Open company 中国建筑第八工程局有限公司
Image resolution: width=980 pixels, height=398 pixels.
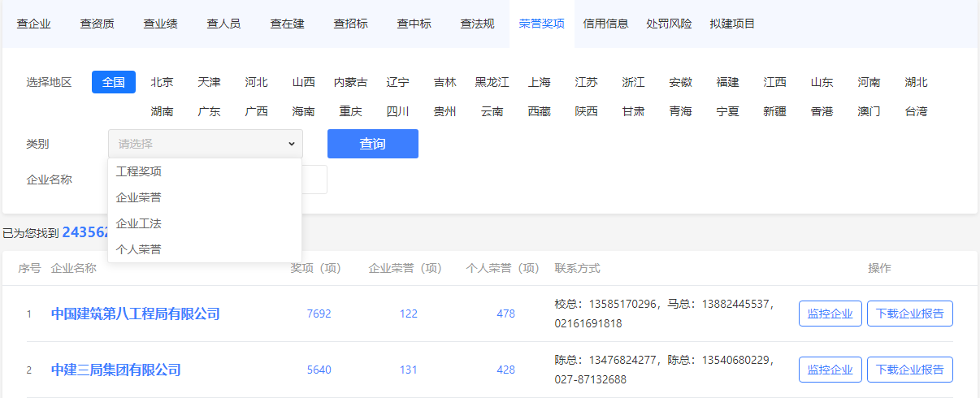click(136, 314)
